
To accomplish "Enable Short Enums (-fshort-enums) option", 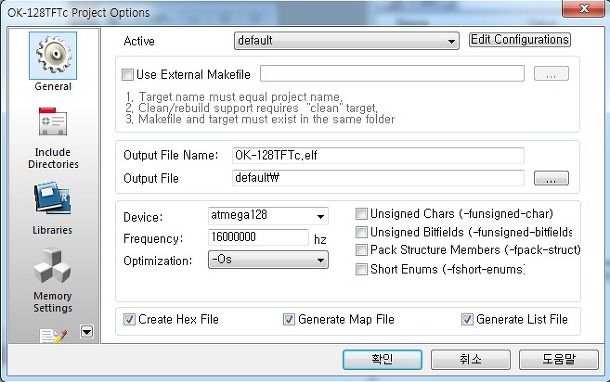I will pos(361,269).
